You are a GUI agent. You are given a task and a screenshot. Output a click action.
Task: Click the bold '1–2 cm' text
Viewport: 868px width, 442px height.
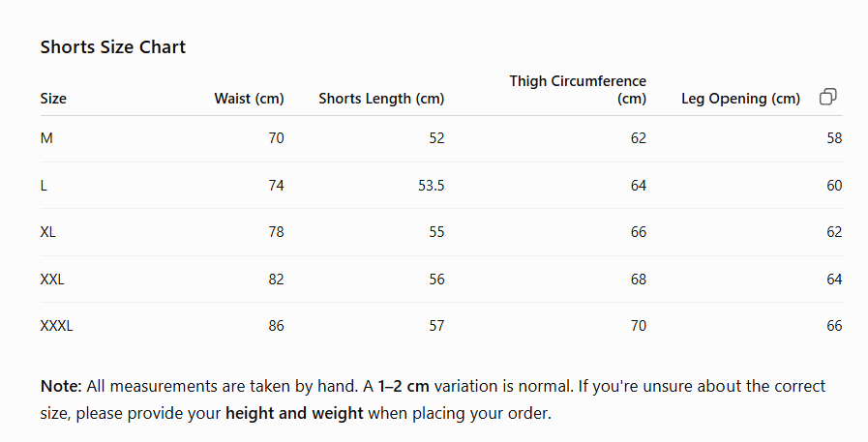point(404,386)
